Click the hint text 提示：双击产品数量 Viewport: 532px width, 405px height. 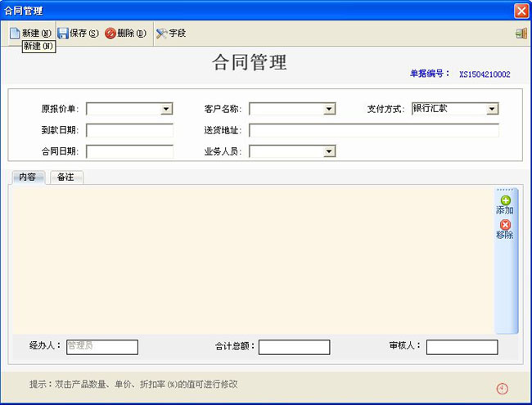tap(133, 385)
